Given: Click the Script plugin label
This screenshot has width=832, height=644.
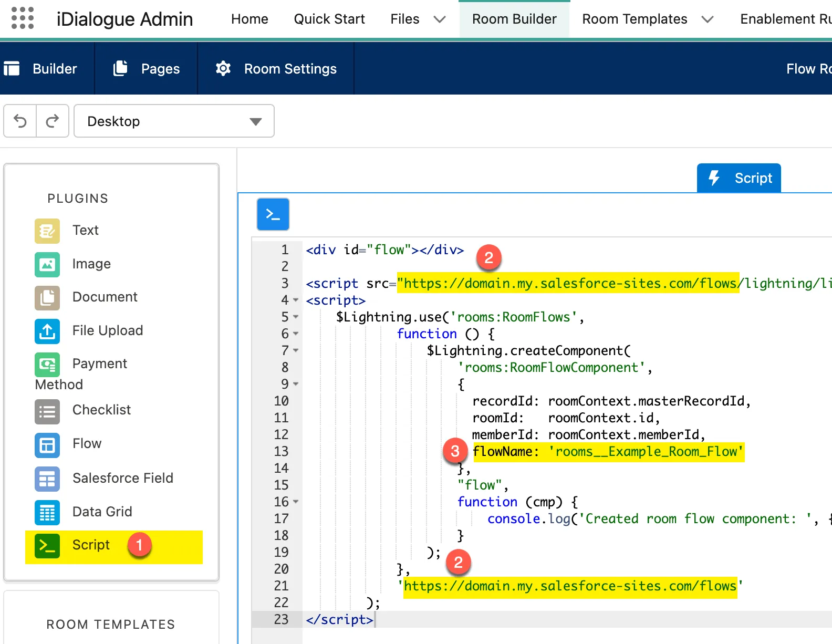Looking at the screenshot, I should [91, 545].
